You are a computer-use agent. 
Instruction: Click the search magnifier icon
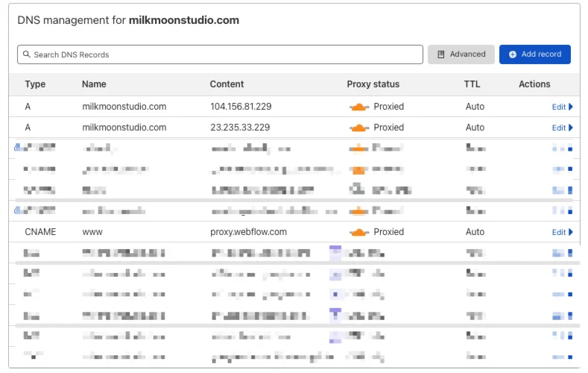coord(26,54)
